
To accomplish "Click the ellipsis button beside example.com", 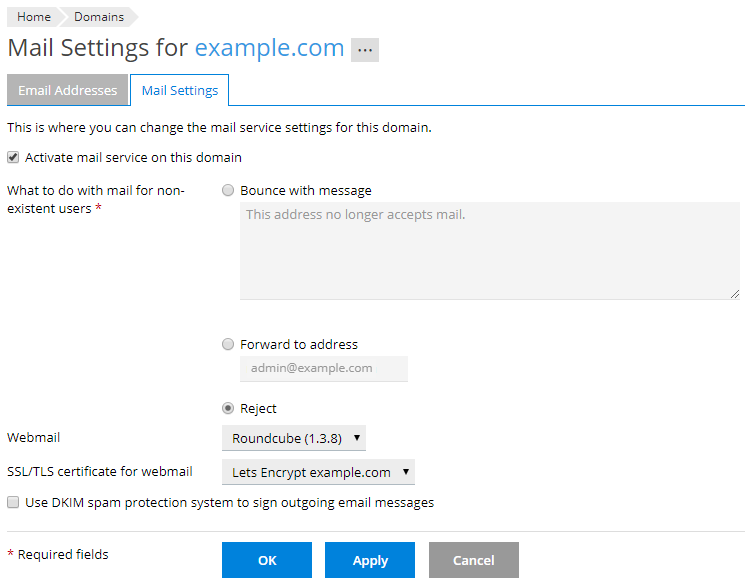I will 364,50.
